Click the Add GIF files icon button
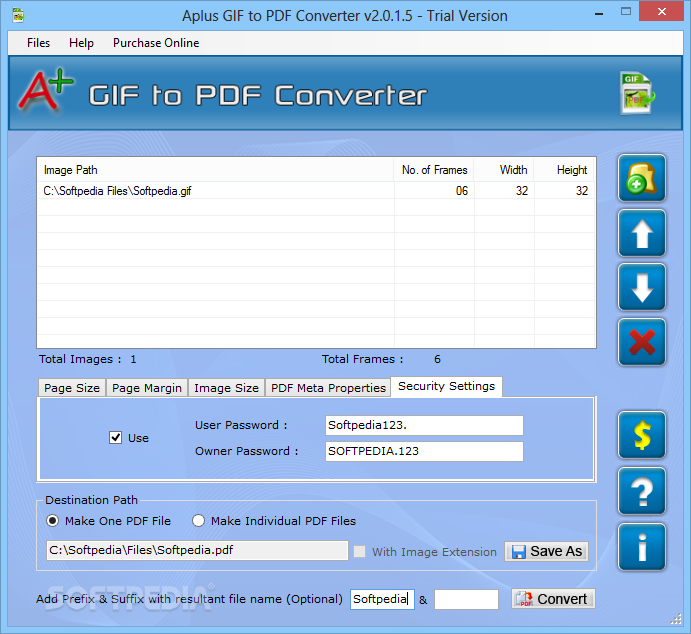Screen dimensions: 691x634 642,178
